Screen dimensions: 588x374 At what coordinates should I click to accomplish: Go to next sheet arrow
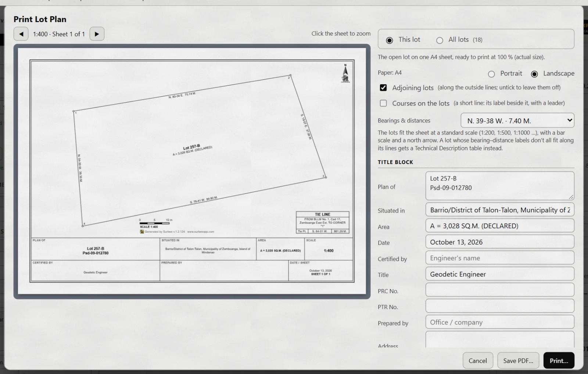tap(97, 34)
